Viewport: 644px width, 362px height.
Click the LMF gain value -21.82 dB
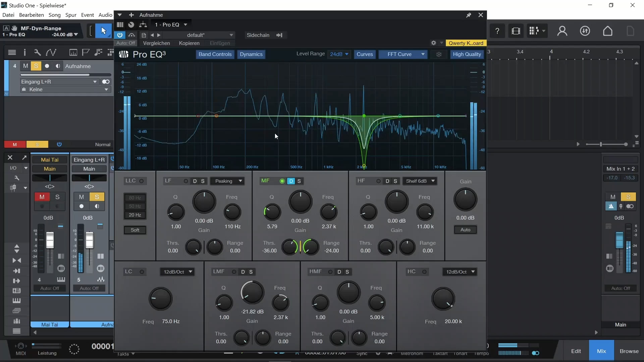point(252,312)
